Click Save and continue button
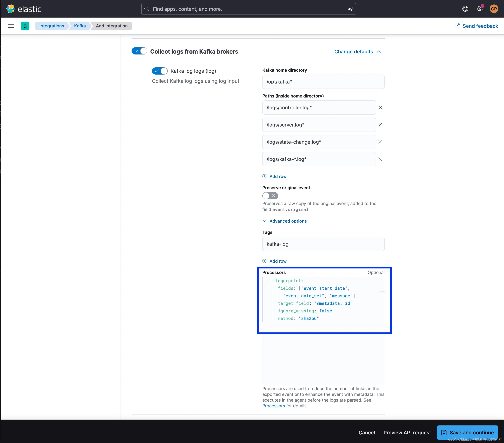Screen dimensions: 504x443 pos(467,432)
